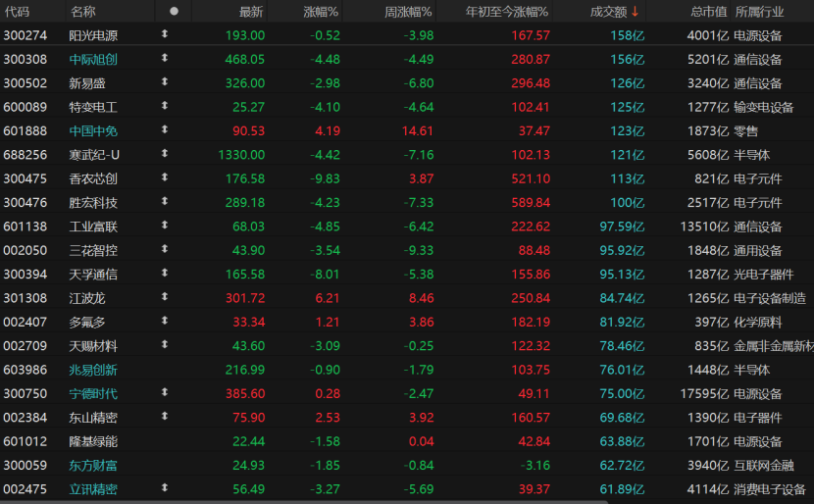Screen dimensions: 814x504
Task: Select the 香农芯创 row's 521.10 yearly gain
Action: coord(531,178)
